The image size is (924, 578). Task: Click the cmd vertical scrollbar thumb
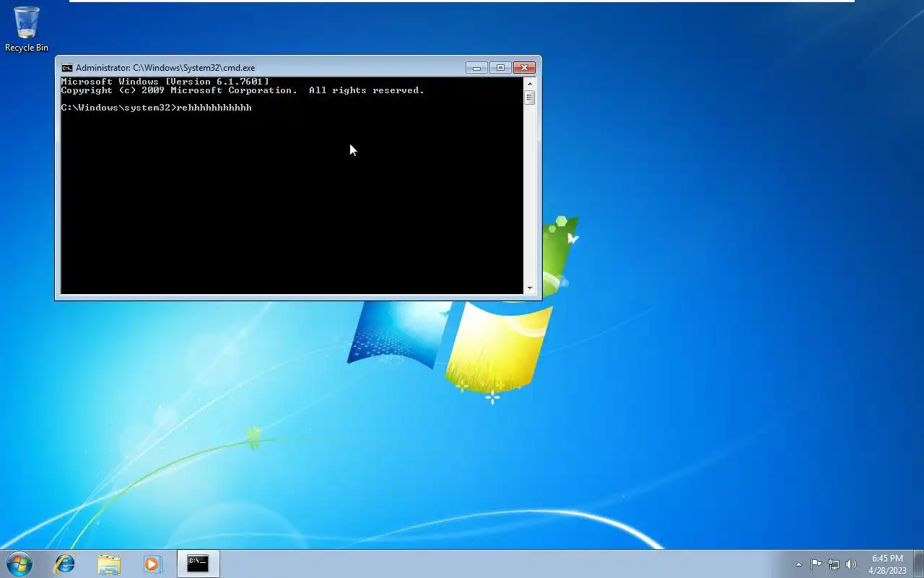coord(530,98)
